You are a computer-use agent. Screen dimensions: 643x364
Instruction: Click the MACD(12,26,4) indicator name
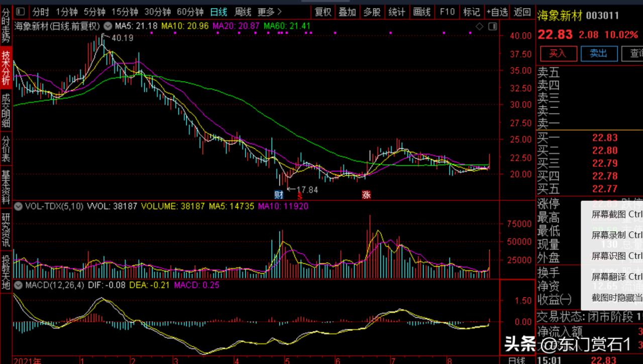55,285
